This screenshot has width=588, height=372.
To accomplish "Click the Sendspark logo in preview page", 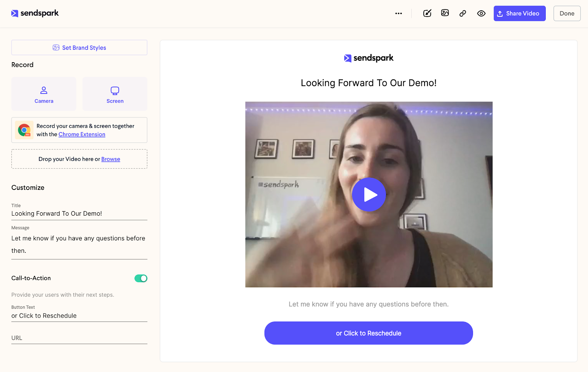I will [x=369, y=58].
